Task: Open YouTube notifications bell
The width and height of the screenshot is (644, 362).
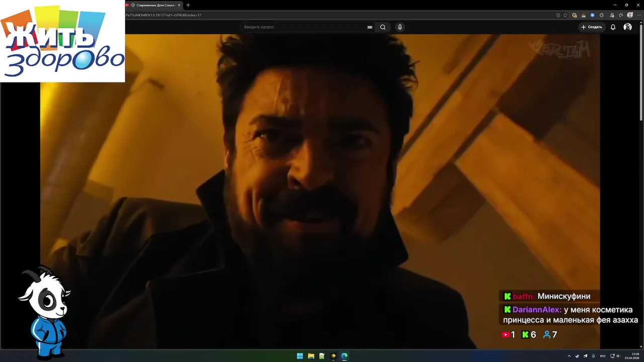Action: click(613, 27)
